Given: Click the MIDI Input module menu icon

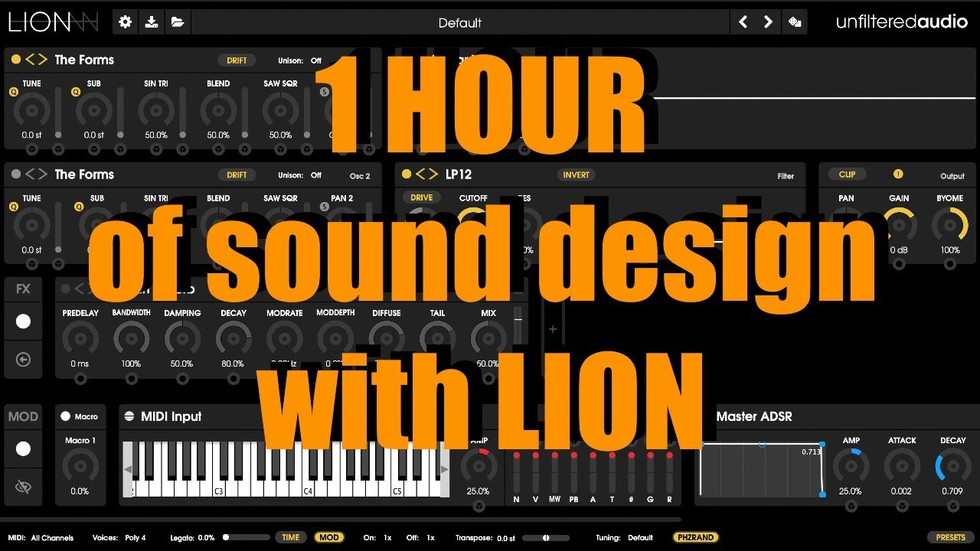Looking at the screenshot, I should [x=129, y=416].
